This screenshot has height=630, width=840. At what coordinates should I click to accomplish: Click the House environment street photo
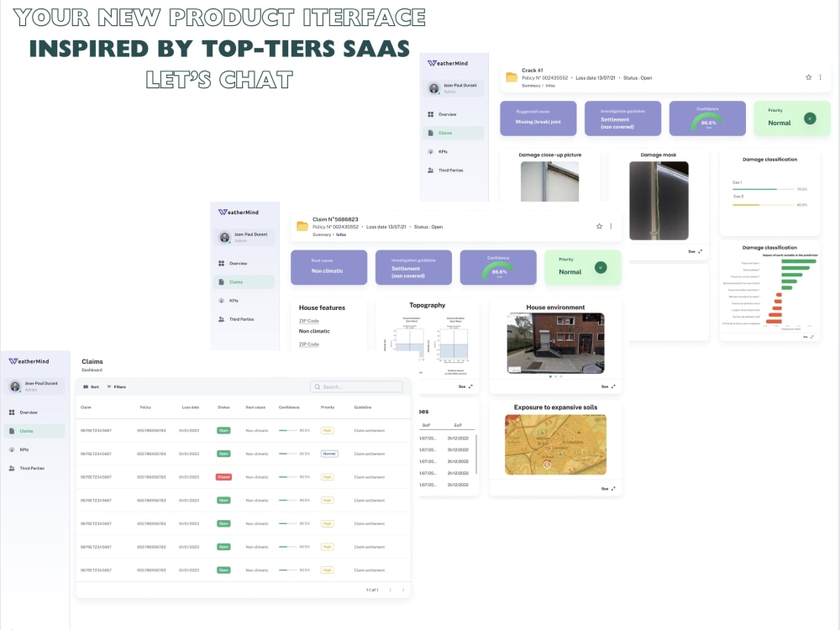(555, 344)
